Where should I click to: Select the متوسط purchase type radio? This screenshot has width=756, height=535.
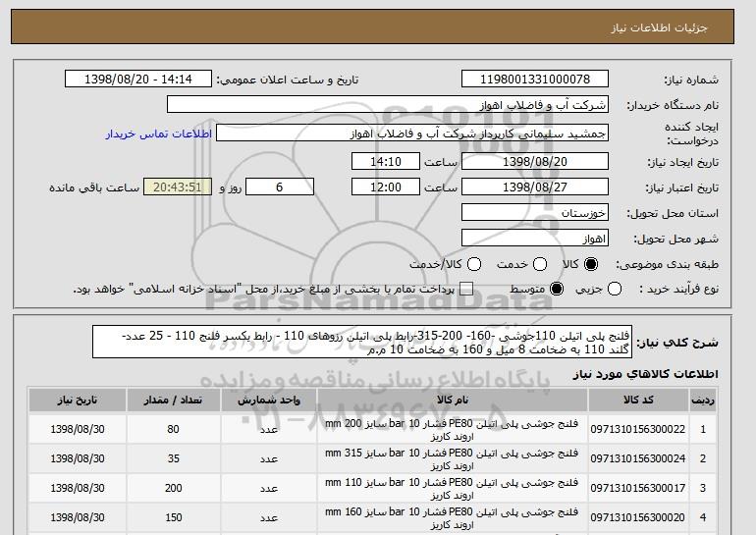click(557, 290)
